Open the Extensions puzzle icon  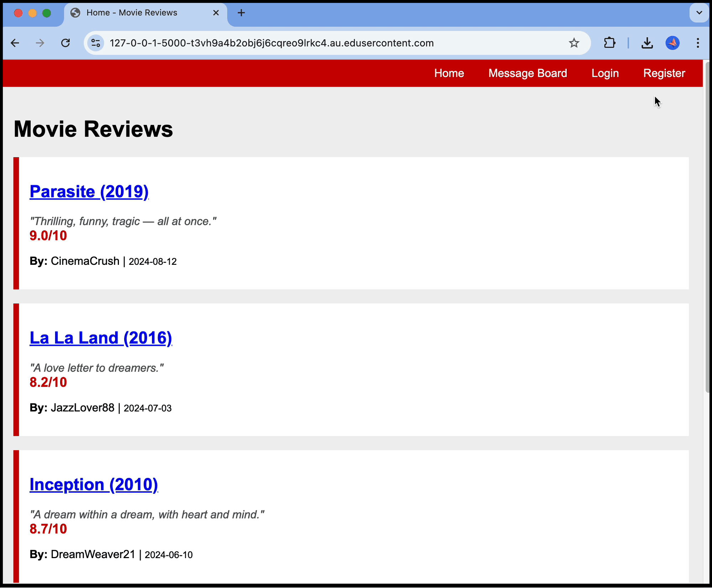pyautogui.click(x=609, y=43)
